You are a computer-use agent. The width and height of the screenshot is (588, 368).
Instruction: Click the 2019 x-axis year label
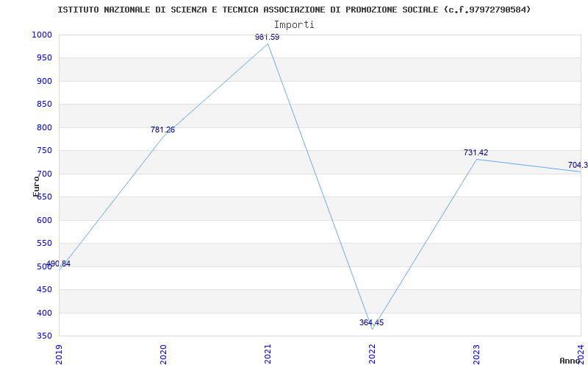(59, 355)
